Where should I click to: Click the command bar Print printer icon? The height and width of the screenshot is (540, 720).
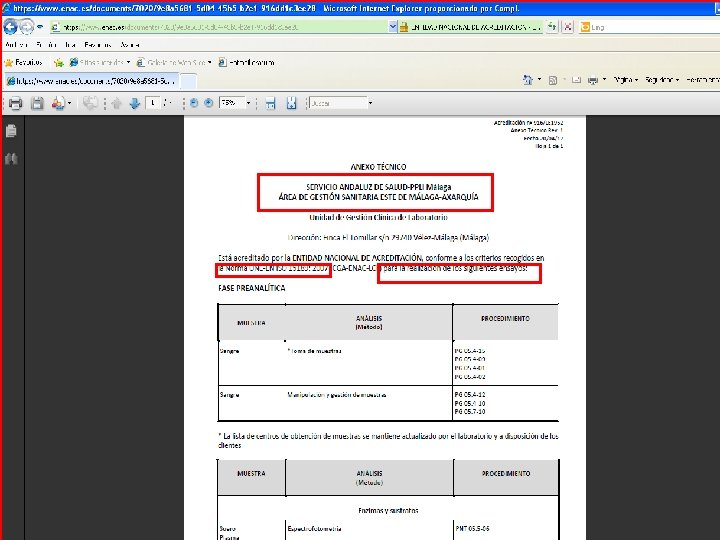(593, 80)
